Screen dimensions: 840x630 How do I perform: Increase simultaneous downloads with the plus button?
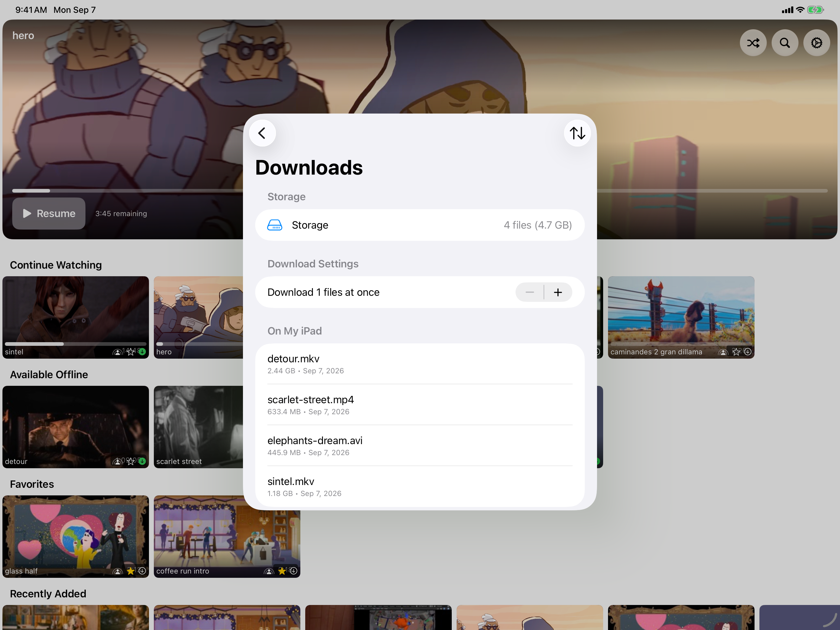tap(558, 292)
